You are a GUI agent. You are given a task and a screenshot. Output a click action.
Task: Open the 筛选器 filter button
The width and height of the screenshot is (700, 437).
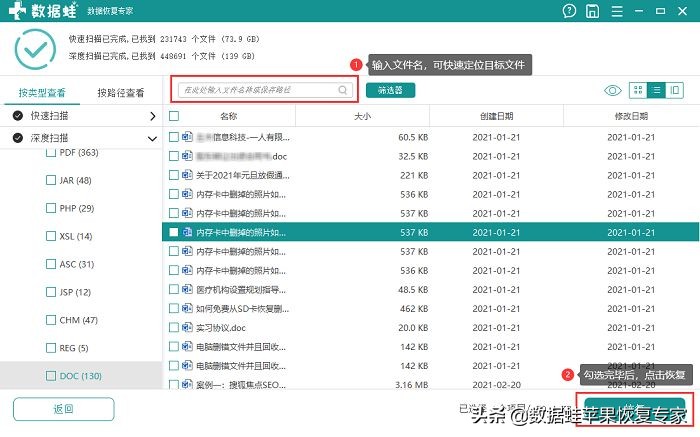click(x=391, y=90)
